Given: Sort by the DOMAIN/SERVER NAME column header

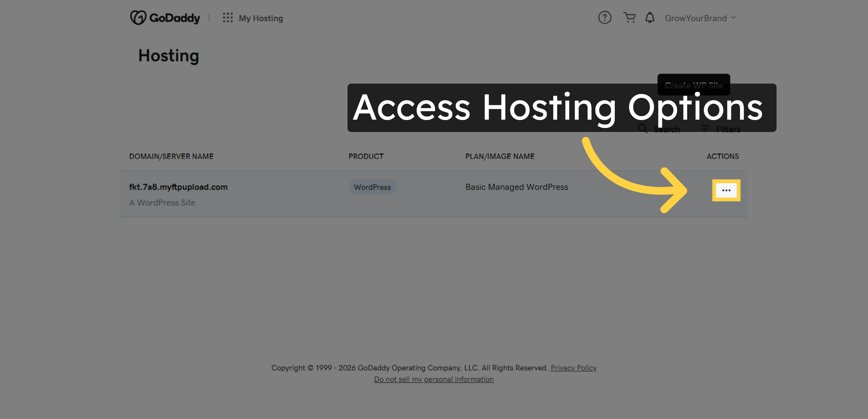Looking at the screenshot, I should click(171, 156).
